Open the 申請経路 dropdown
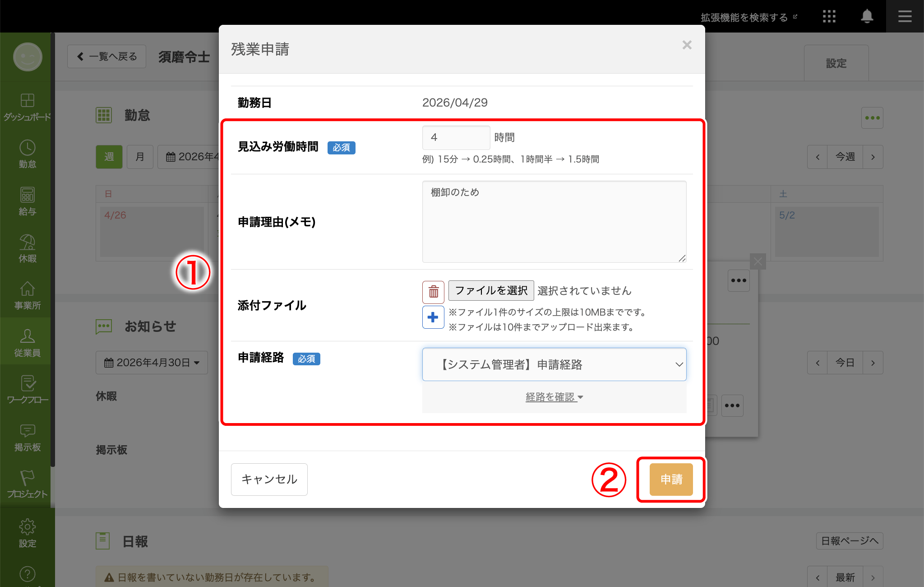The height and width of the screenshot is (587, 924). (x=554, y=364)
